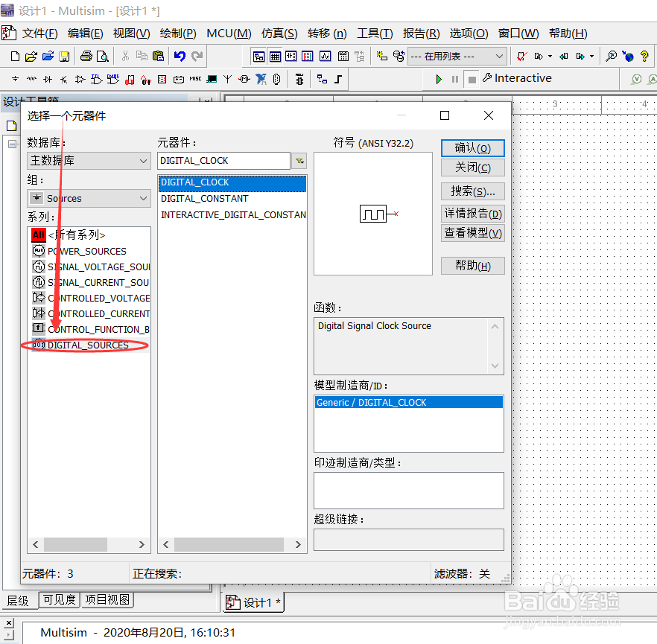Open the Grapher view icon
Viewport: 657px width, 644px height.
point(326,56)
